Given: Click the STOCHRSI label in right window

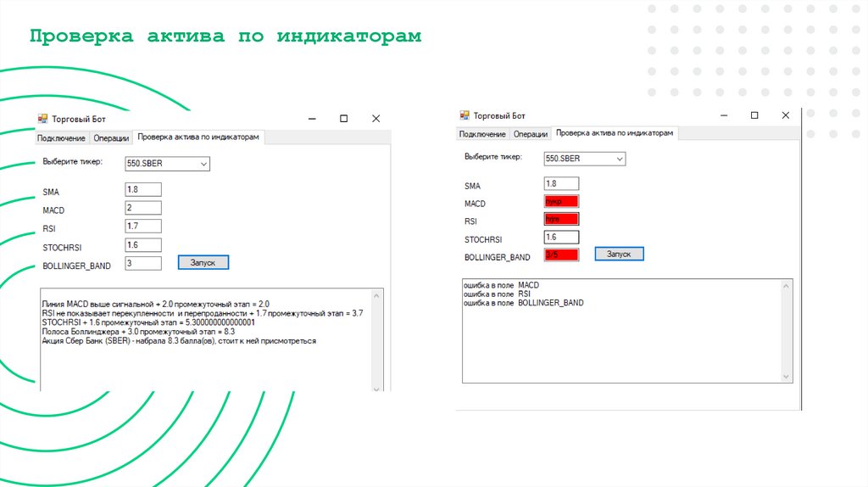Looking at the screenshot, I should point(482,239).
